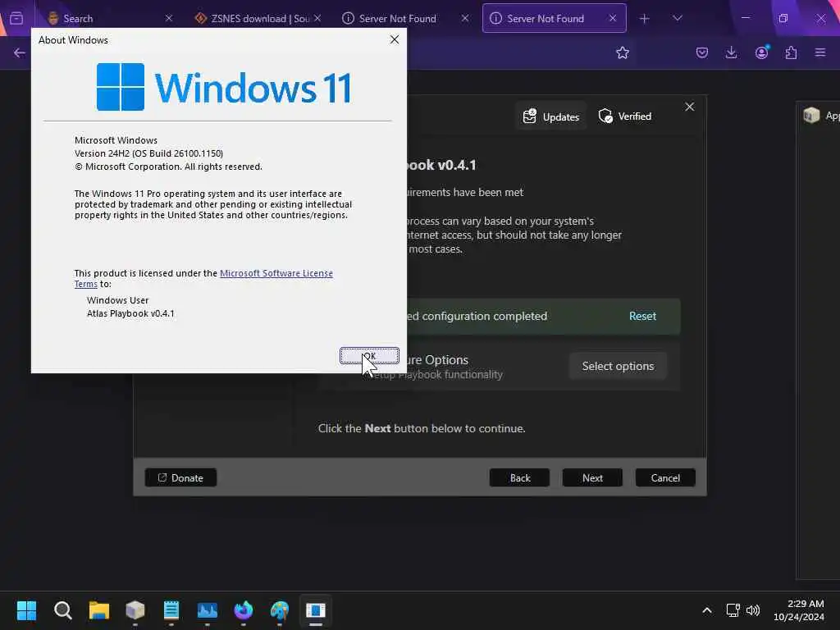Open the Microsoft Software License link
840x630 pixels.
click(x=276, y=273)
